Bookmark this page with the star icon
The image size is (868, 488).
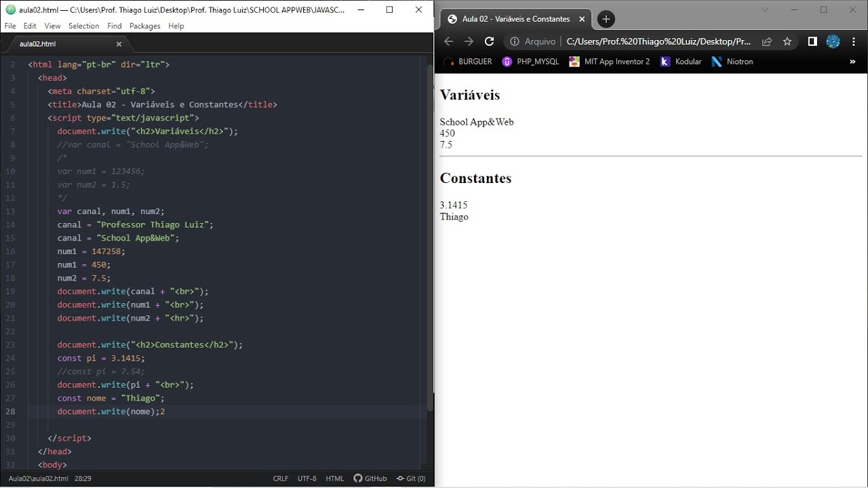787,41
